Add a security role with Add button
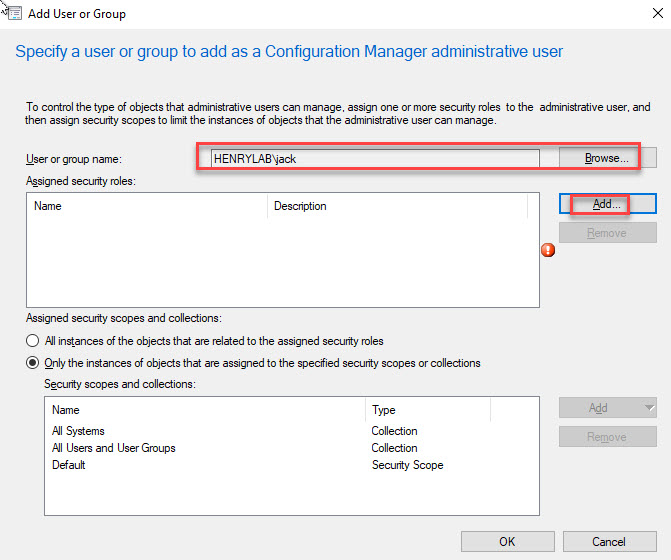671x560 pixels. [x=606, y=204]
